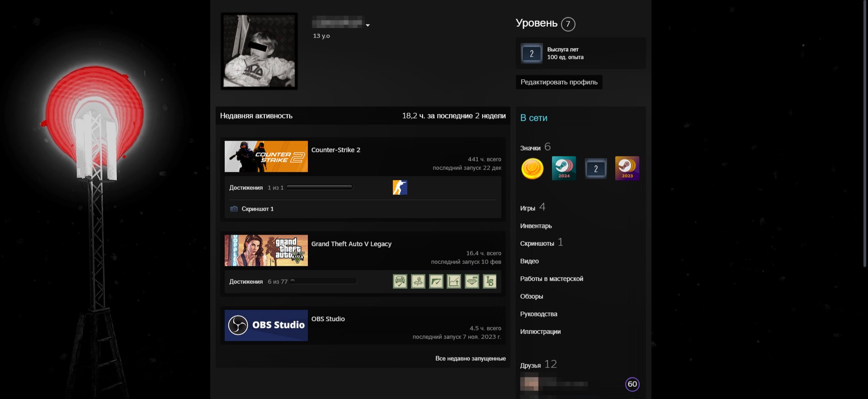The image size is (868, 399).
Task: Open the first GTA V achievement icon
Action: pyautogui.click(x=400, y=282)
